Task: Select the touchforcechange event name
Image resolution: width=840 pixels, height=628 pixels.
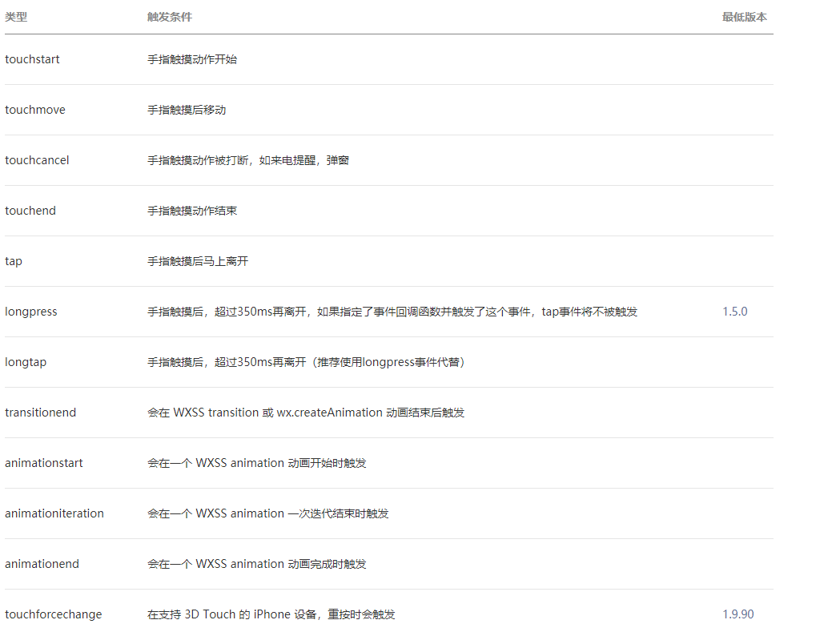Action: 54,614
